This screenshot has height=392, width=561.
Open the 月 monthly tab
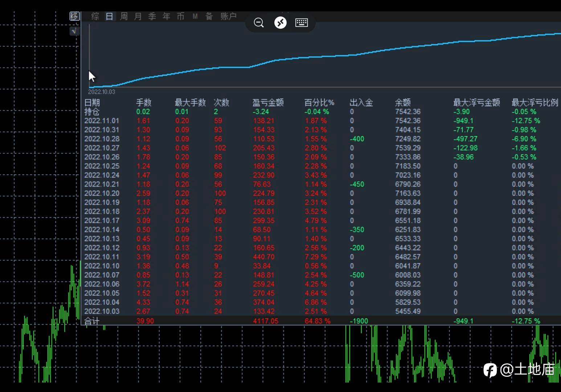tap(138, 16)
